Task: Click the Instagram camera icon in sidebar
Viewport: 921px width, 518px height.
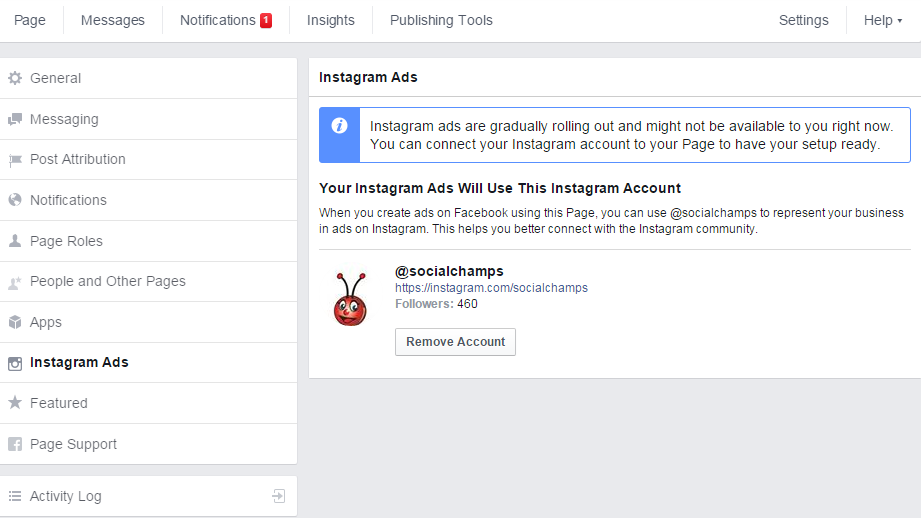Action: [15, 364]
